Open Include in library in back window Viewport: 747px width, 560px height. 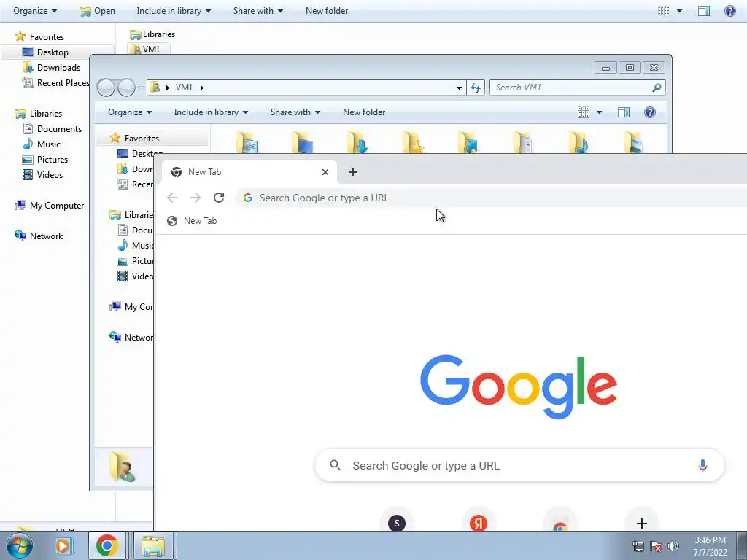click(x=174, y=10)
